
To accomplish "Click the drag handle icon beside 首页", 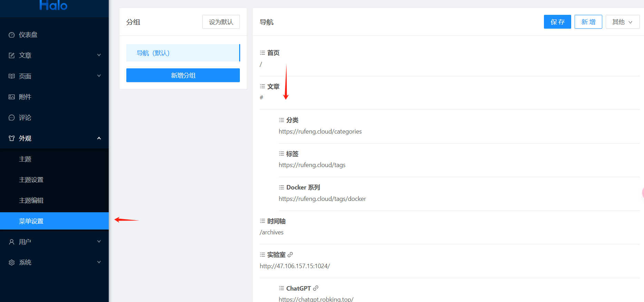I will click(x=263, y=53).
